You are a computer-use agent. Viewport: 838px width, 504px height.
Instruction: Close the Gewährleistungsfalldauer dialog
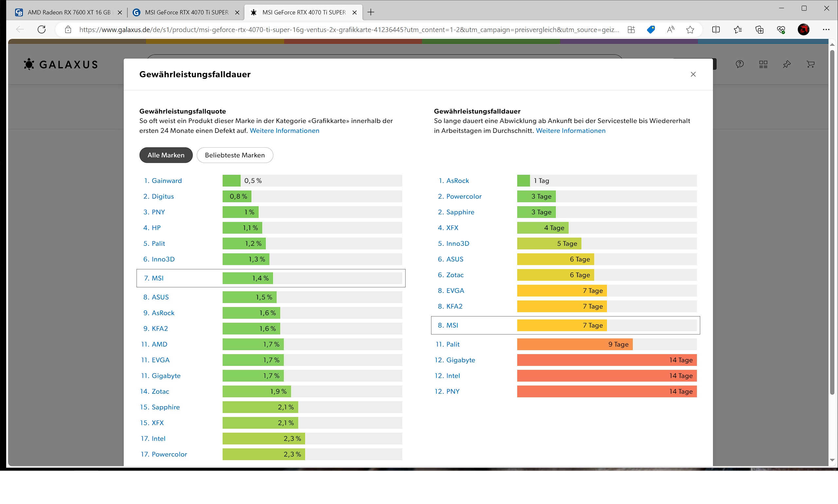click(x=693, y=74)
